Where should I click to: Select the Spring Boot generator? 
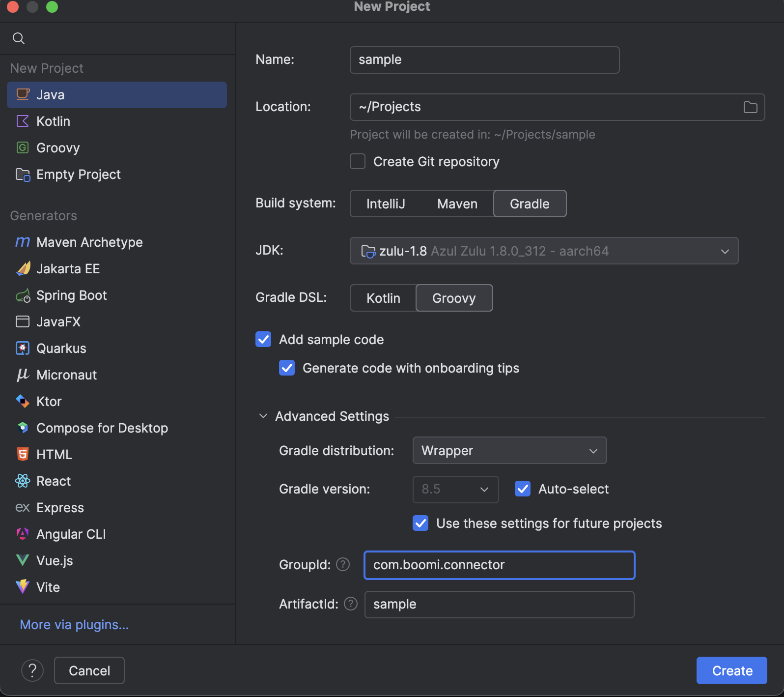point(71,295)
